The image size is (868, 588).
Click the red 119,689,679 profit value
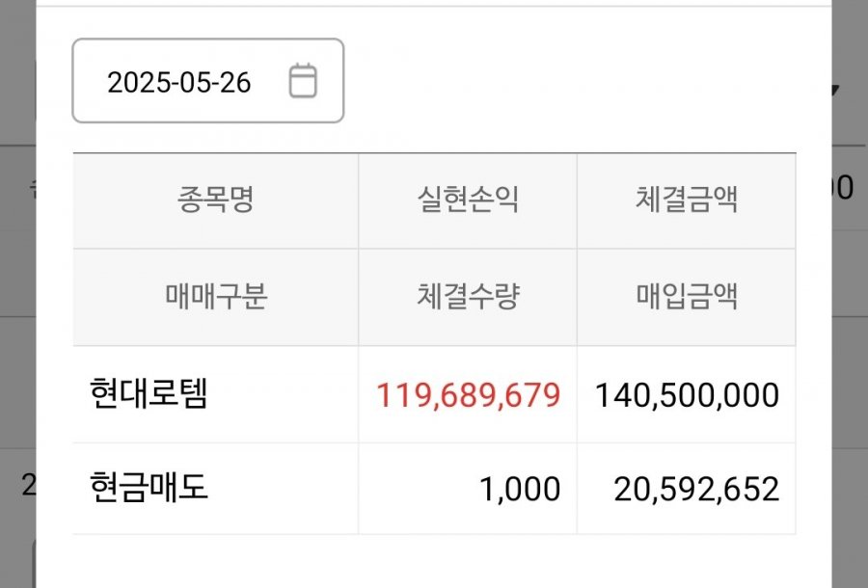(468, 395)
